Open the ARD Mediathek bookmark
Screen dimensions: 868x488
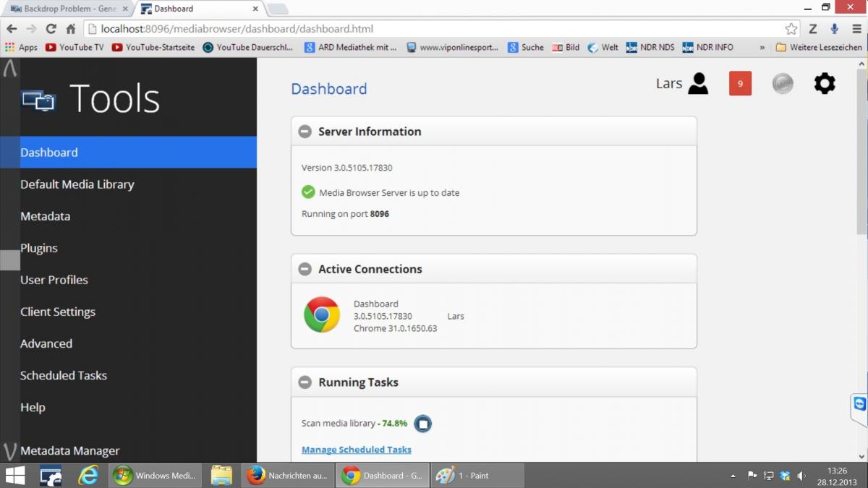(x=351, y=47)
